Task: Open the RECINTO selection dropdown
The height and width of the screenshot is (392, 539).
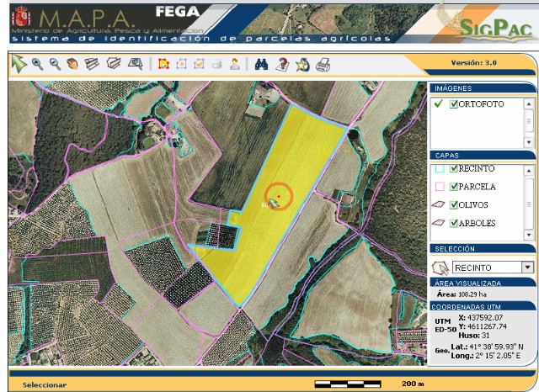Action: tap(528, 268)
